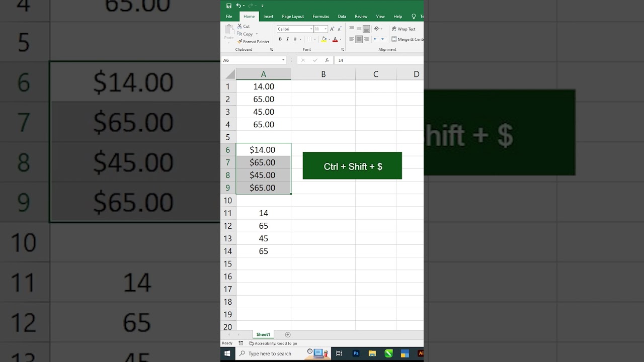This screenshot has height=362, width=644.
Task: Click the Select All corner triangle
Action: click(229, 74)
